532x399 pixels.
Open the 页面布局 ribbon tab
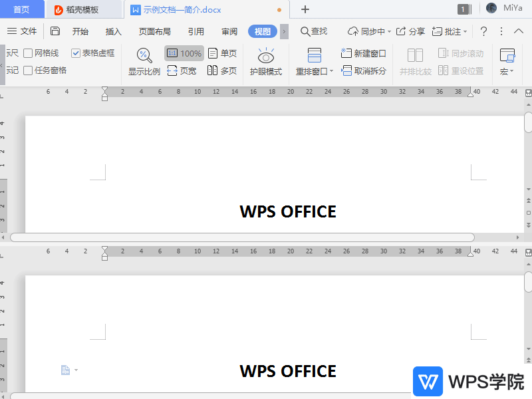[154, 31]
